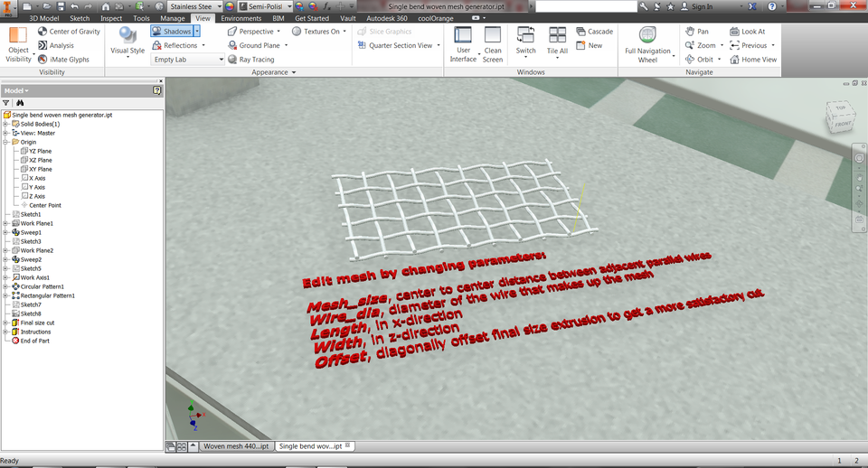Open the Visual Style gallery

tap(127, 42)
